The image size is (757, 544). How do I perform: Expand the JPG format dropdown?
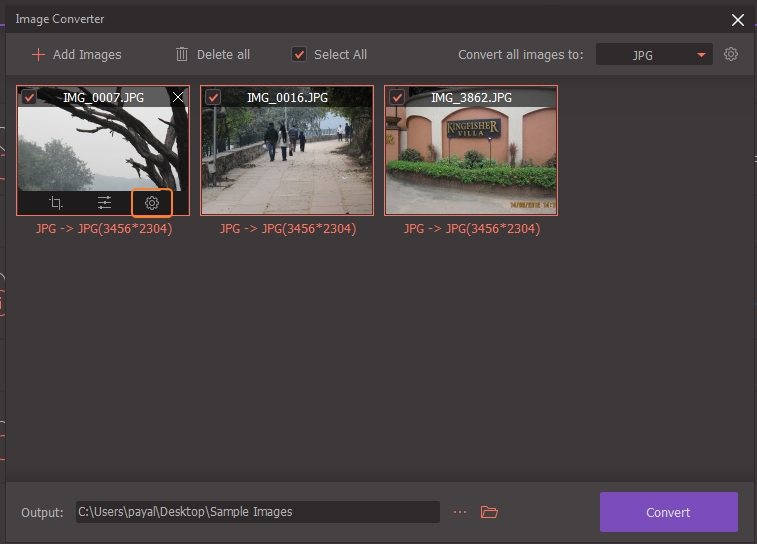[701, 55]
